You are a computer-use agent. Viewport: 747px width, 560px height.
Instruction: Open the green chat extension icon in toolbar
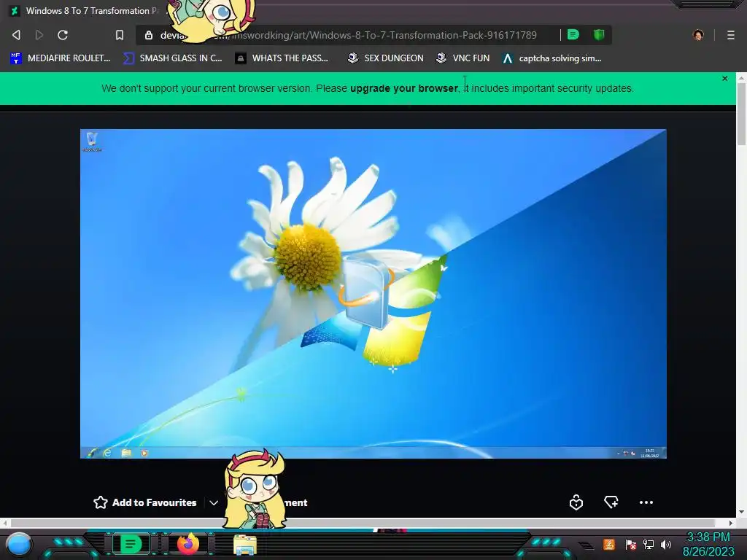573,35
